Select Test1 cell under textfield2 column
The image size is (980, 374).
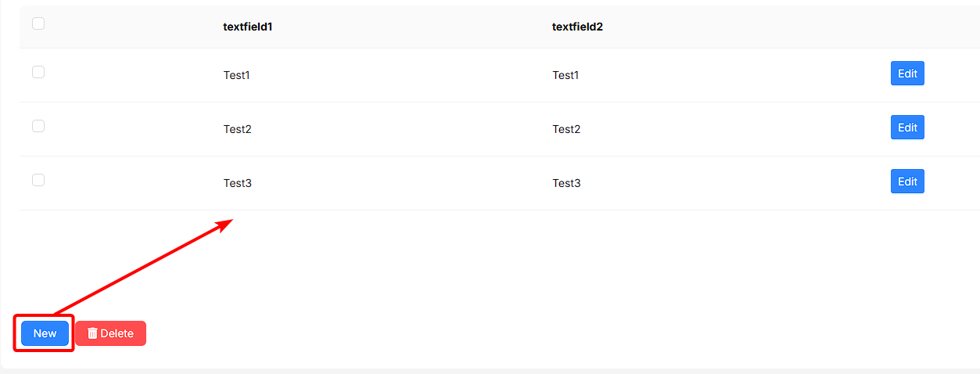[566, 75]
